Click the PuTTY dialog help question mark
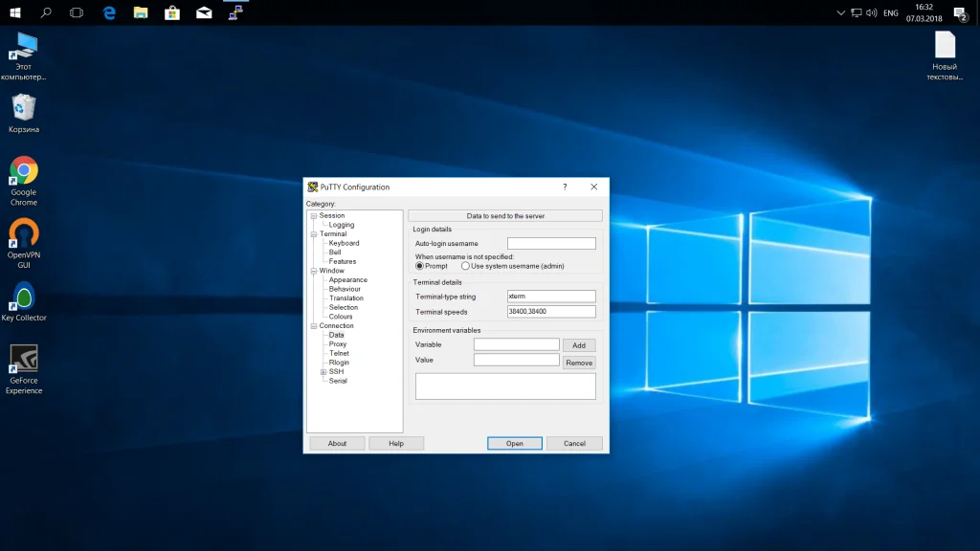 tap(565, 187)
